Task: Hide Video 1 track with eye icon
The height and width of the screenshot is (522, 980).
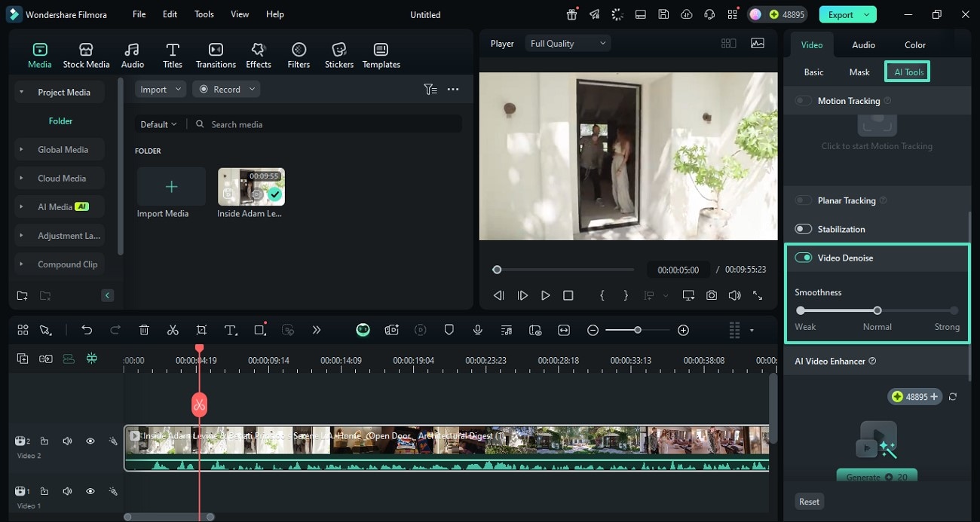Action: point(90,491)
